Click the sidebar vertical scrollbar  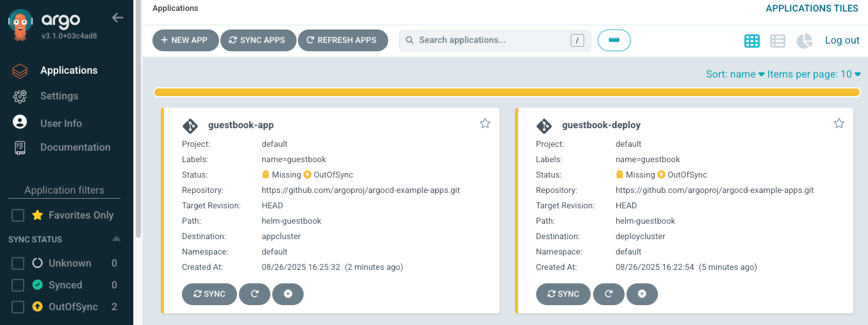click(x=138, y=119)
